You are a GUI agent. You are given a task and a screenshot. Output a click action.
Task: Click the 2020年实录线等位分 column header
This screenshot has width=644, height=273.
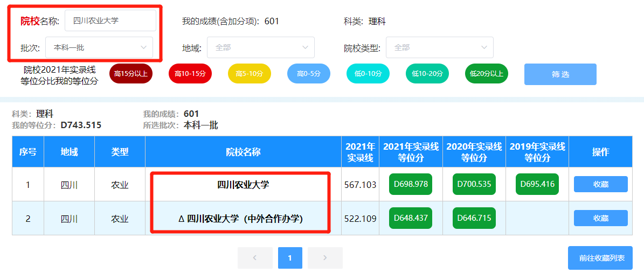[474, 152]
